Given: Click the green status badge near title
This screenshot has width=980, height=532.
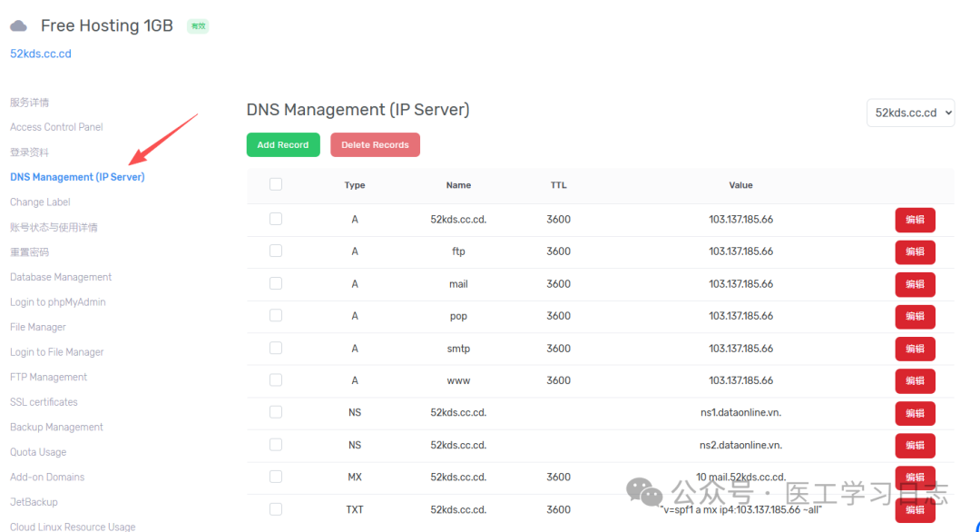Looking at the screenshot, I should 198,26.
